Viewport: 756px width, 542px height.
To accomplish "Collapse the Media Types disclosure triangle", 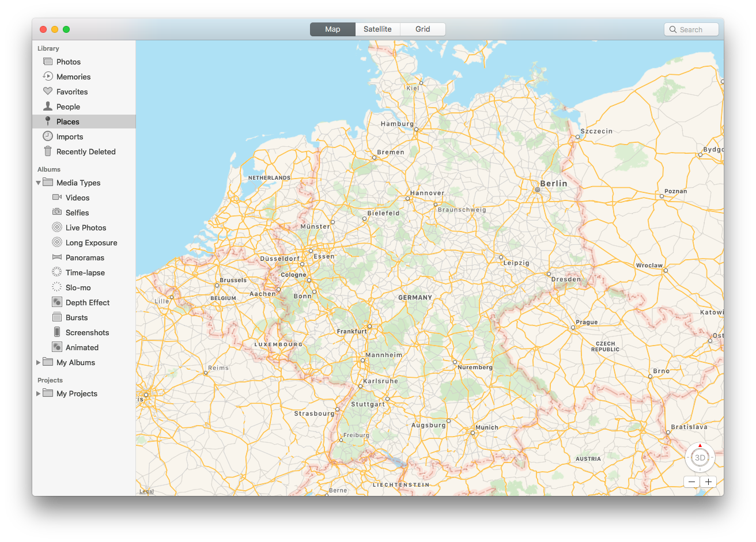I will [x=39, y=183].
